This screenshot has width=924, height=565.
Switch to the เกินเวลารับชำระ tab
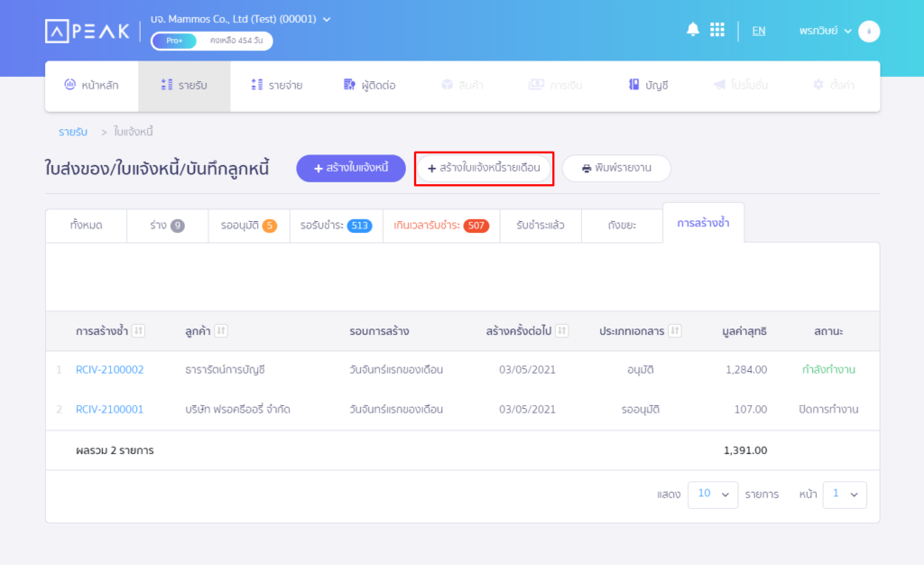coord(440,226)
